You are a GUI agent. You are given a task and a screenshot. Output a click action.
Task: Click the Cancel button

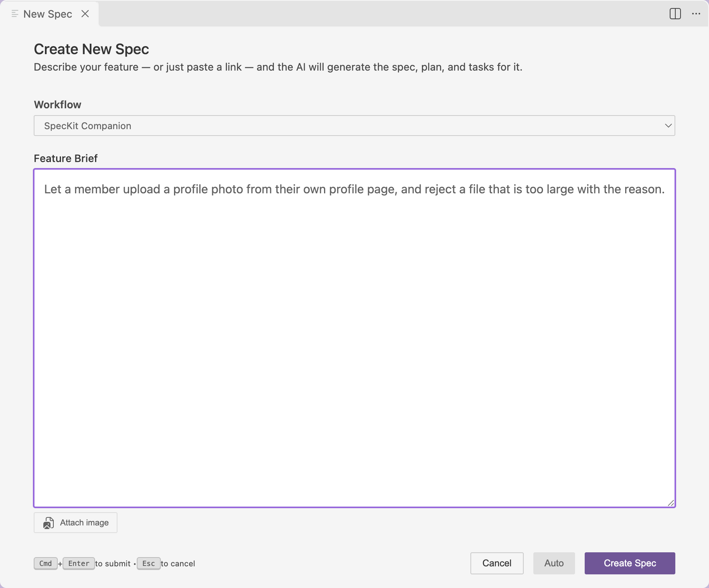coord(497,563)
